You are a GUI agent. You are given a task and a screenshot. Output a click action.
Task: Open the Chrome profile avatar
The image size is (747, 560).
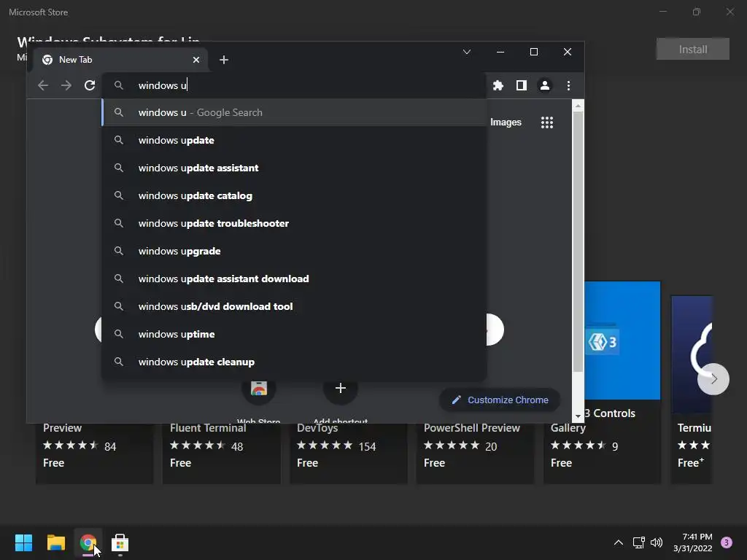pyautogui.click(x=544, y=85)
